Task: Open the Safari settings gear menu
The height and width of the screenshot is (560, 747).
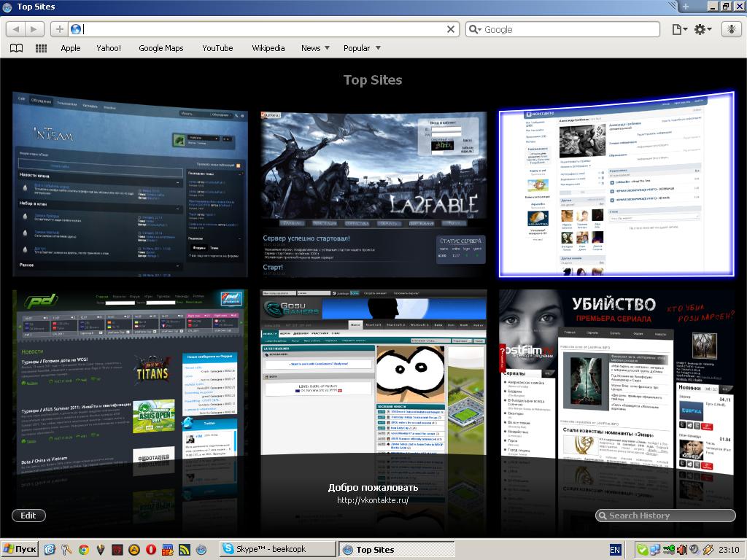Action: tap(703, 29)
